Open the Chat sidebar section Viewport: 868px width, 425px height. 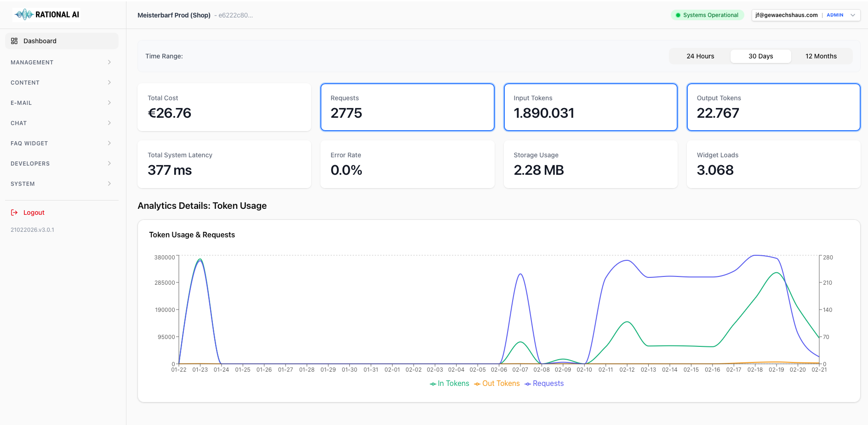click(x=61, y=123)
